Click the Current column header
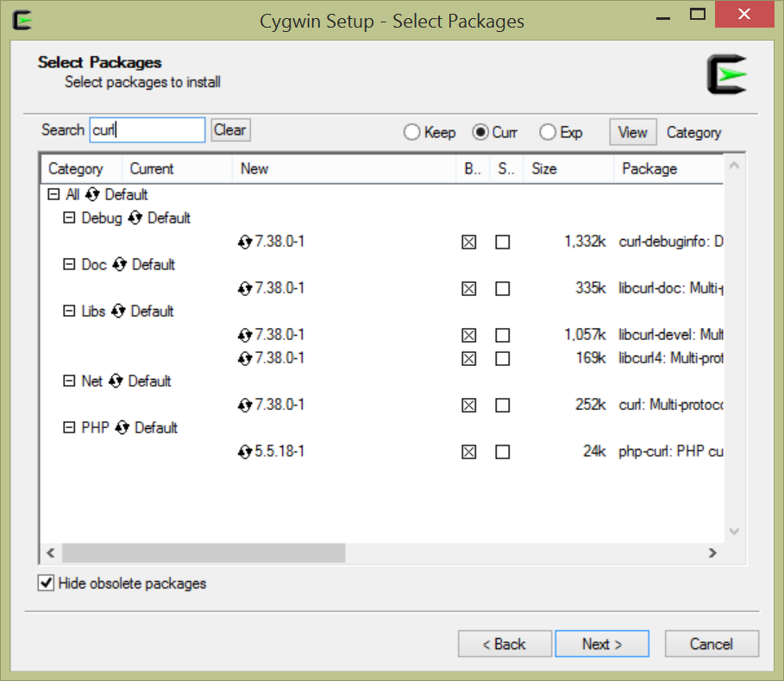 pyautogui.click(x=177, y=168)
